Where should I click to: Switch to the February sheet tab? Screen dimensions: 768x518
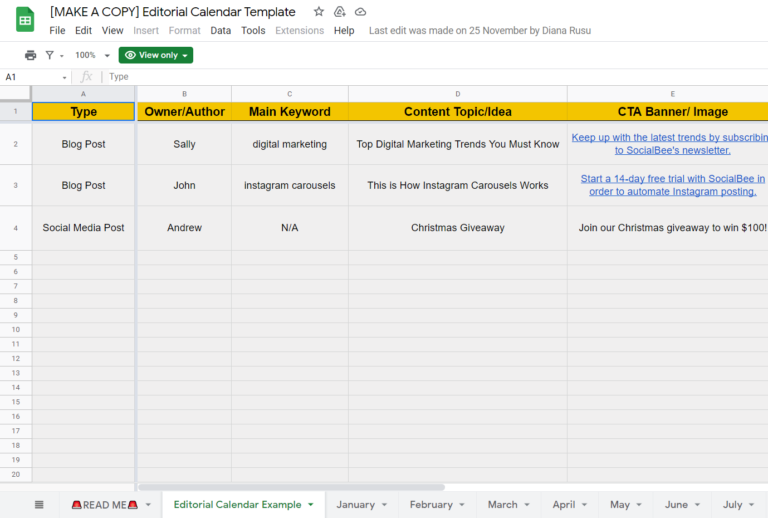click(x=431, y=505)
